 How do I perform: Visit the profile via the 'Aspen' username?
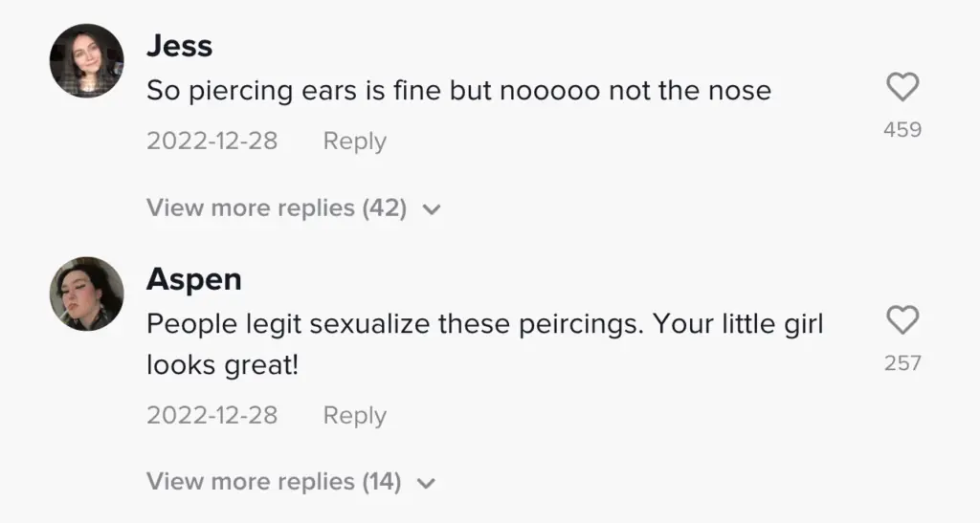coord(193,279)
